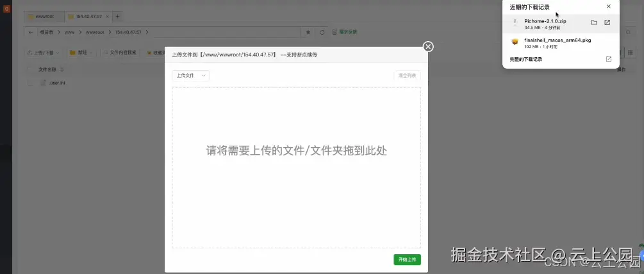Click 154.40.47.57 in the breadcrumb path
Image resolution: width=644 pixels, height=274 pixels.
click(x=128, y=32)
